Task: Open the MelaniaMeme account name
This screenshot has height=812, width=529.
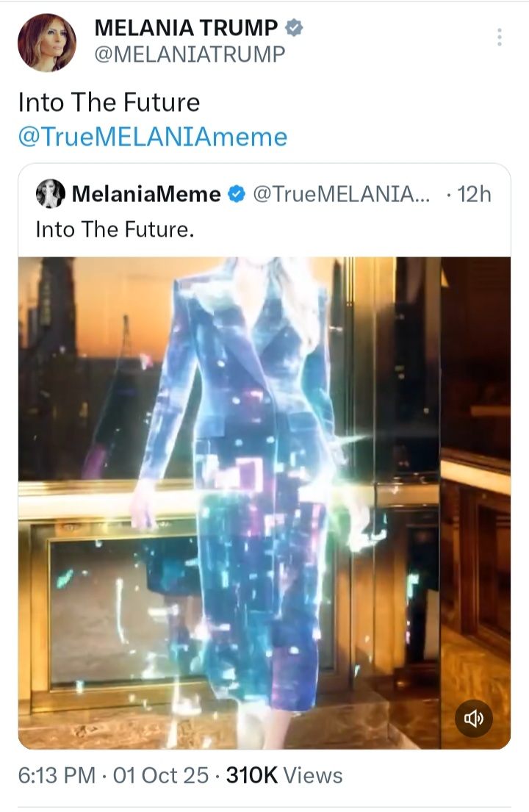Action: [x=146, y=194]
